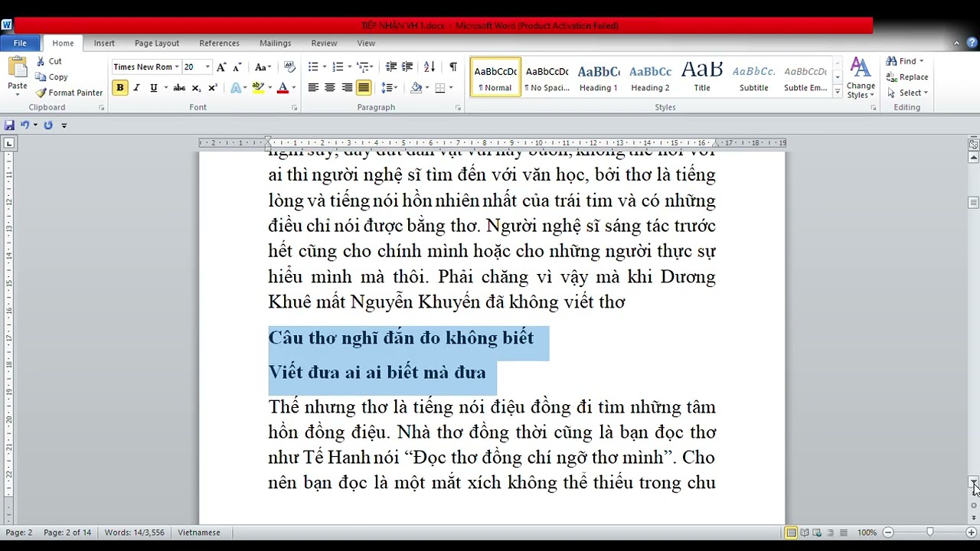This screenshot has width=980, height=551.
Task: Toggle Show/Hide paragraph marks
Action: 453,67
